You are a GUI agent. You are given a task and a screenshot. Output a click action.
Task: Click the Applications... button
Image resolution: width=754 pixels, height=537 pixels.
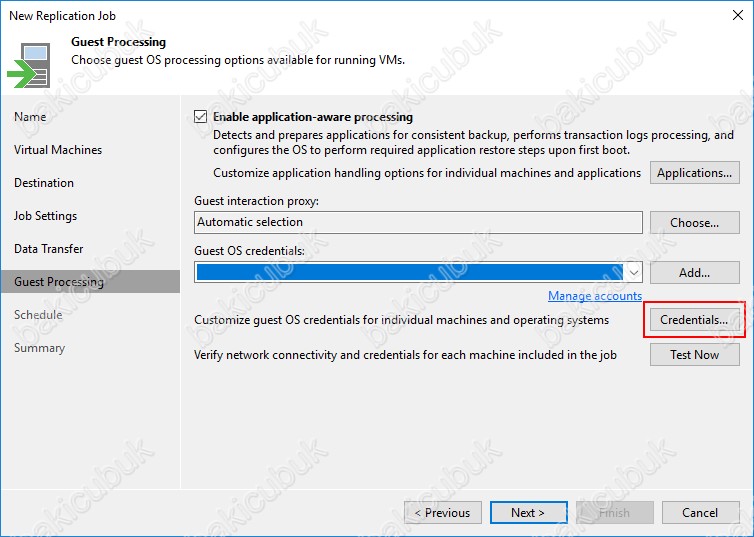695,173
